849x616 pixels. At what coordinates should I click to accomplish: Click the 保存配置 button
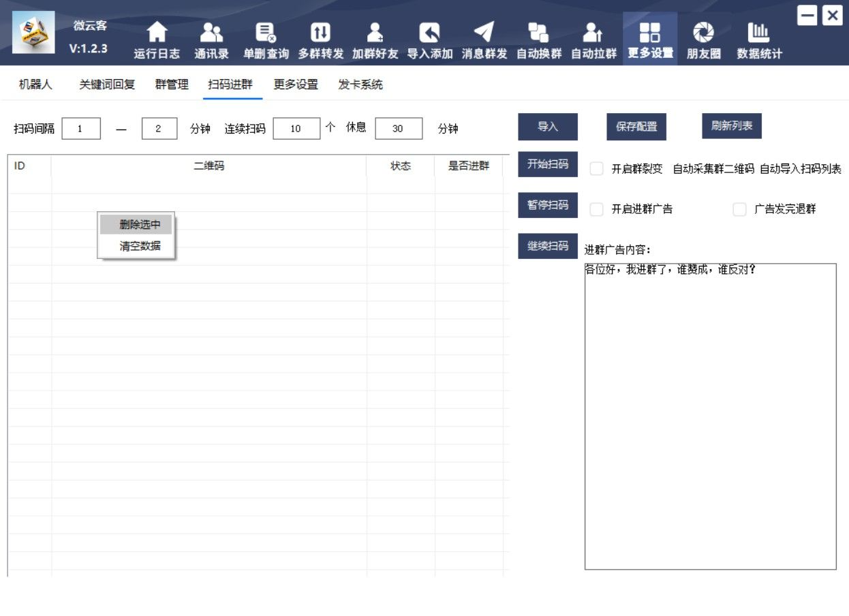click(x=636, y=127)
